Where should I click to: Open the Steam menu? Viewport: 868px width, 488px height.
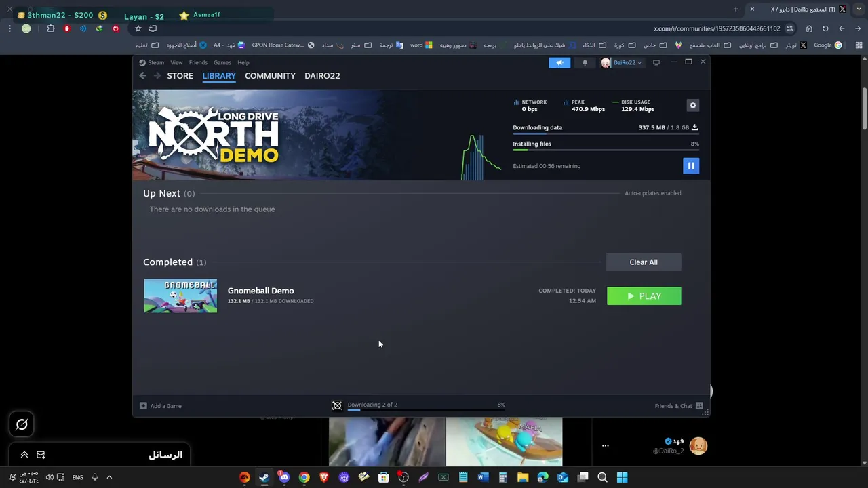click(x=156, y=62)
